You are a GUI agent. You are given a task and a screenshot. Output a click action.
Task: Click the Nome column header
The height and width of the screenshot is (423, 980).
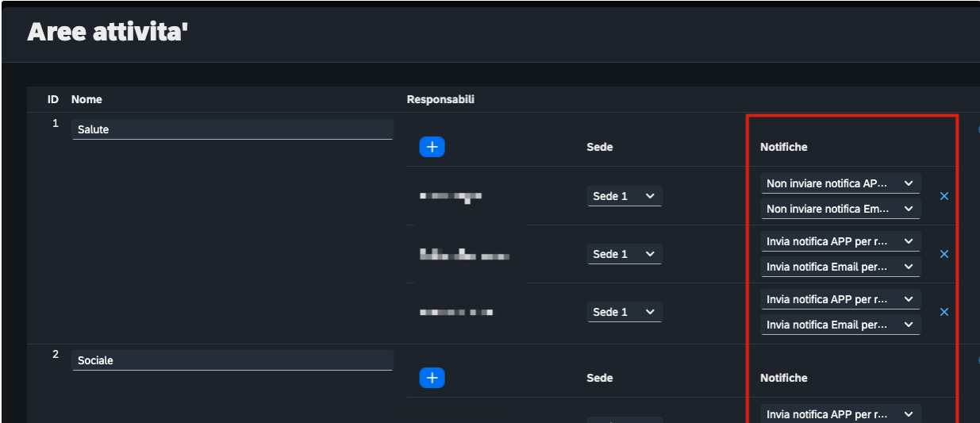(x=86, y=99)
